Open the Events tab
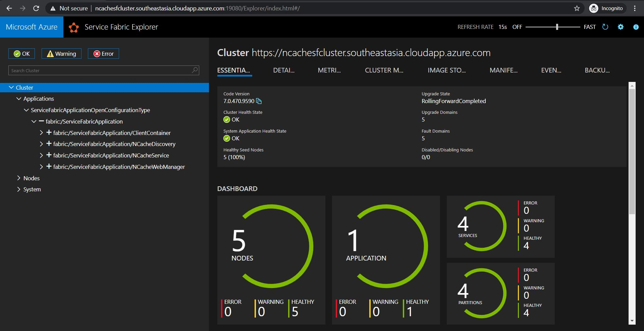Viewport: 644px width, 331px height. 551,70
